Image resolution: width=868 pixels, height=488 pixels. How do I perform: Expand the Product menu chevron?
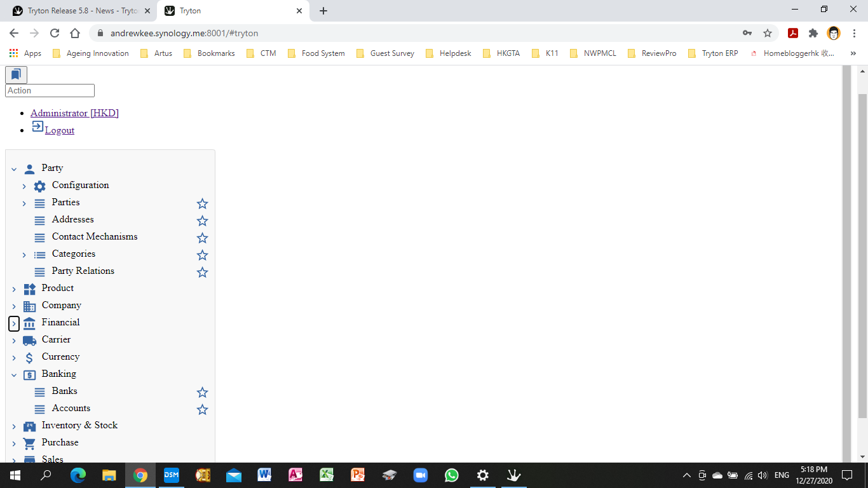point(14,289)
